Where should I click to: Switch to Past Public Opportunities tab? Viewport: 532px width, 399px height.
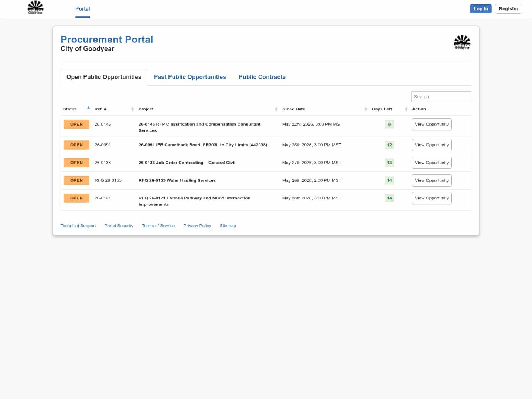click(190, 77)
